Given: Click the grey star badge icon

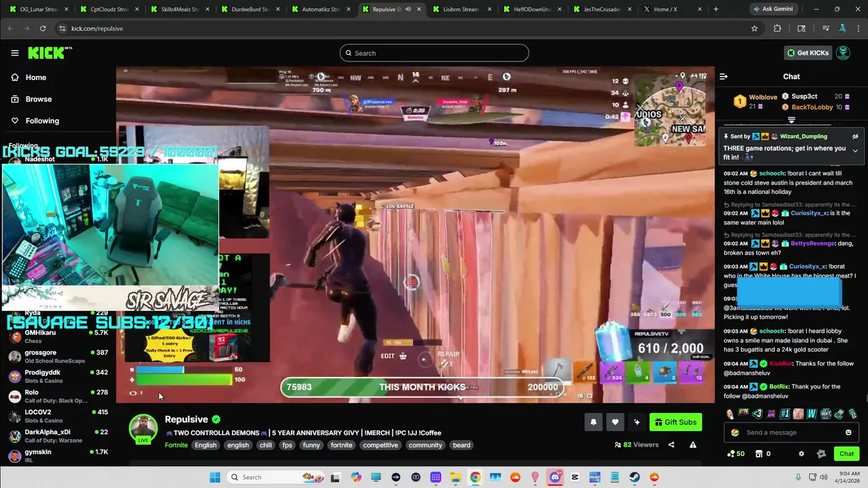Looking at the screenshot, I should click(x=821, y=453).
